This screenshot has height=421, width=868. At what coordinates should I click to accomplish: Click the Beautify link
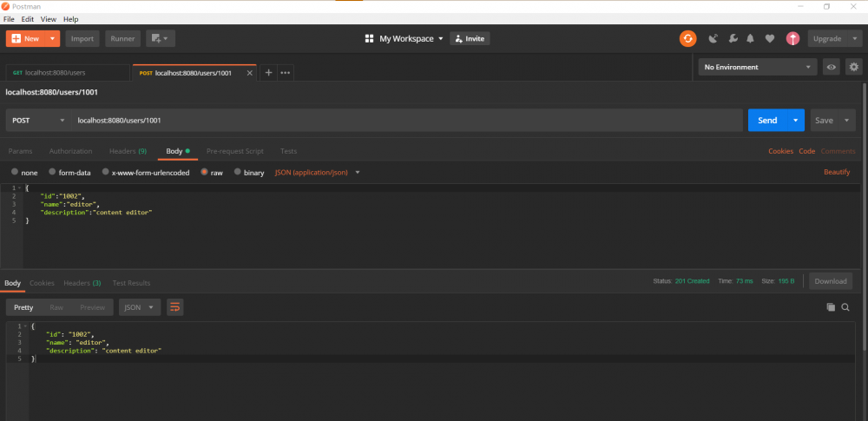837,172
